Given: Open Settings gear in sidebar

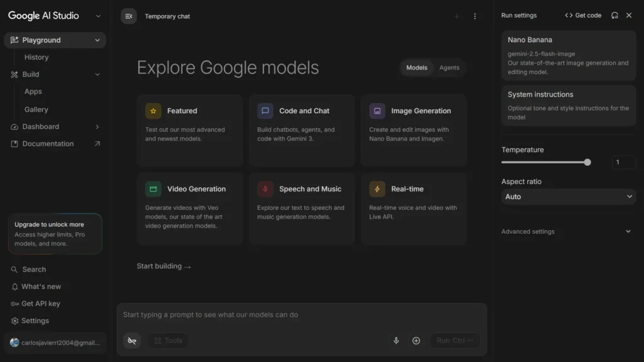Looking at the screenshot, I should (15, 321).
